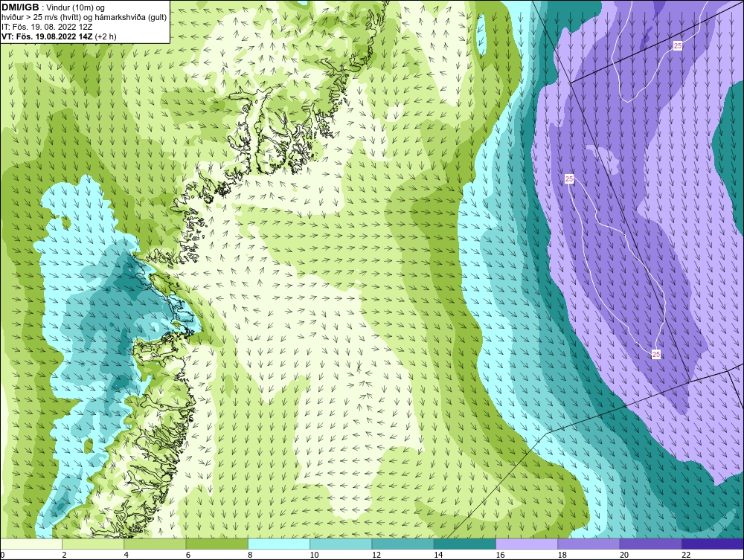
Task: Select the 20–22 m/s violet legend swatch
Action: 651,544
